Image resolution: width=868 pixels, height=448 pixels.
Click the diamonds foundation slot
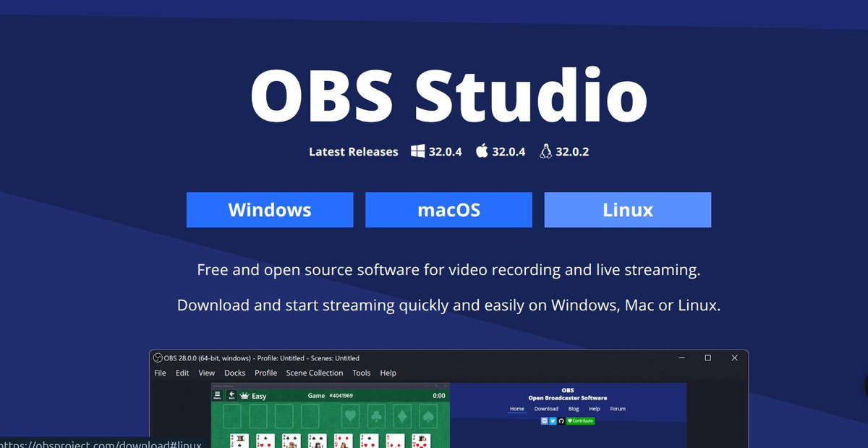(402, 417)
